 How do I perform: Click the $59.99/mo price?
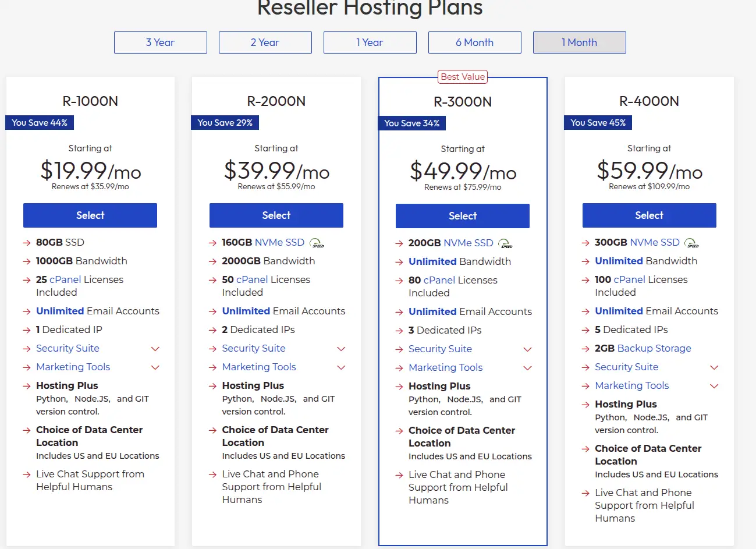[x=649, y=171]
